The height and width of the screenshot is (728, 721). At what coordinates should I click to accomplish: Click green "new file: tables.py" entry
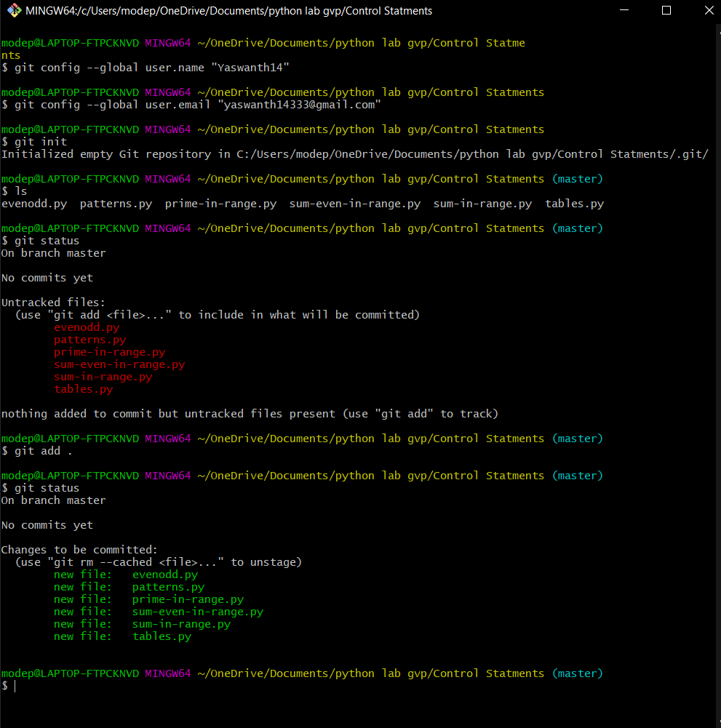point(123,636)
